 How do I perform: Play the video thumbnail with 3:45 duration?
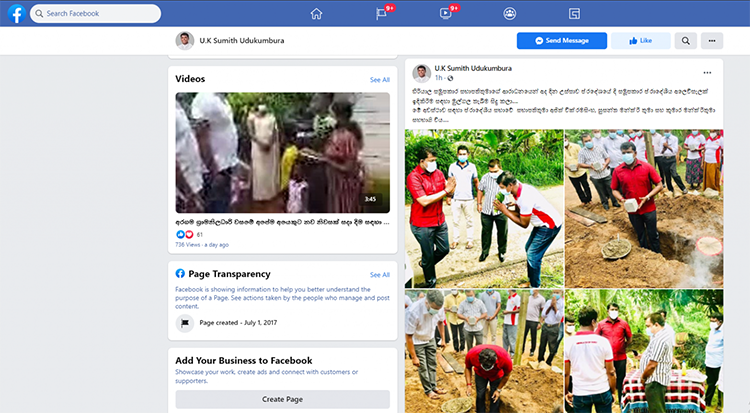tap(283, 152)
